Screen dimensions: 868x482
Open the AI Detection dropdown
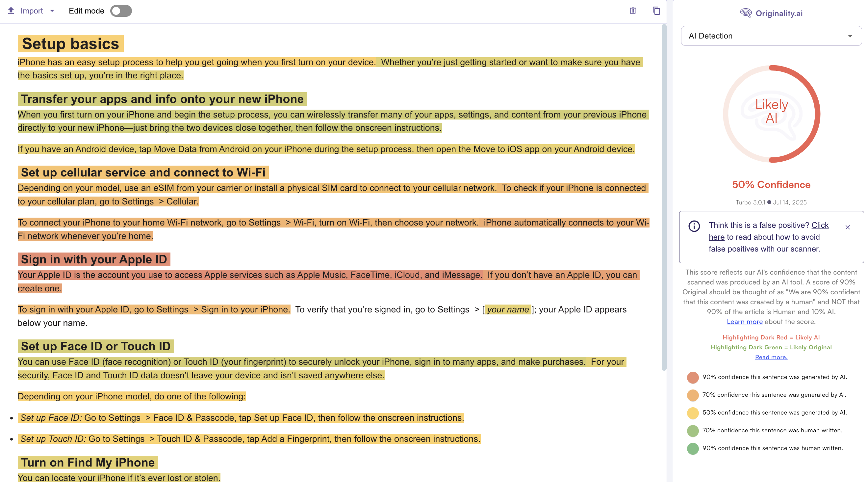coord(771,36)
